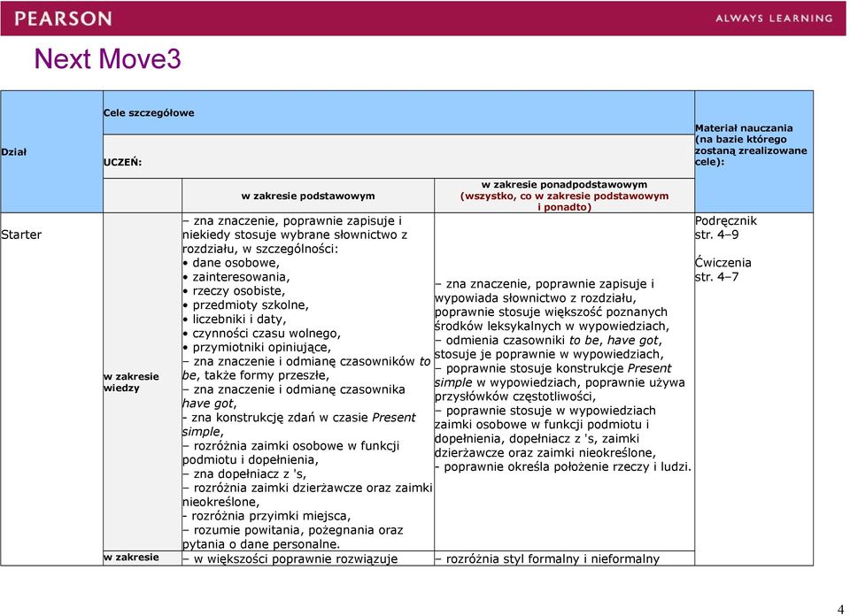The image size is (850, 616).
Task: Click the line przysłówków częstotliwości
Action: point(515,397)
